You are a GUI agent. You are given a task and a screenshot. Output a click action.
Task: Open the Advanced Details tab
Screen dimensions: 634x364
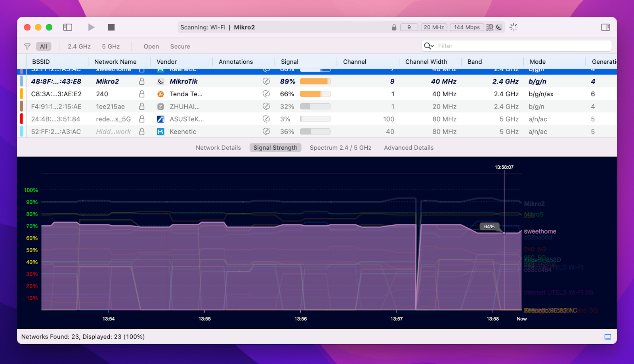click(409, 148)
